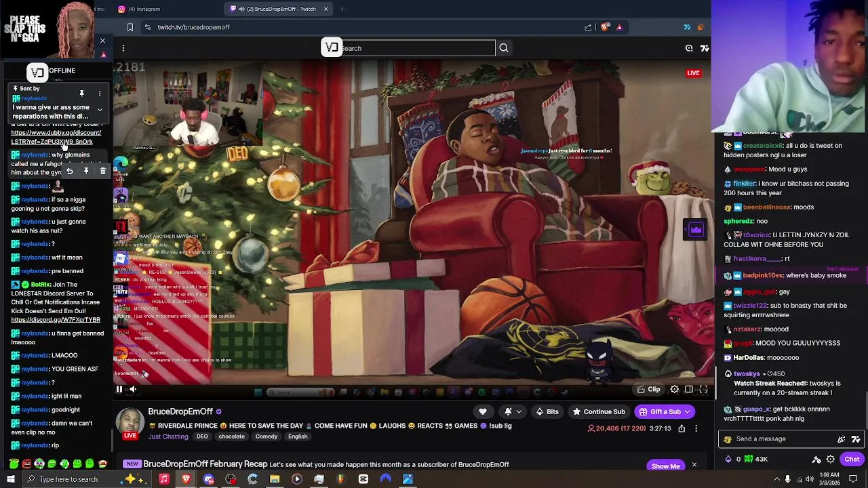Delete highlighted chat message trash icon
Viewport: 868px width, 488px height.
pos(102,171)
